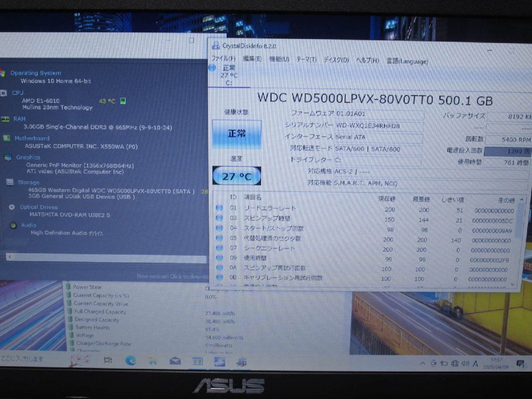
Task: Click the green CPU temperature indicator icon
Action: click(123, 101)
